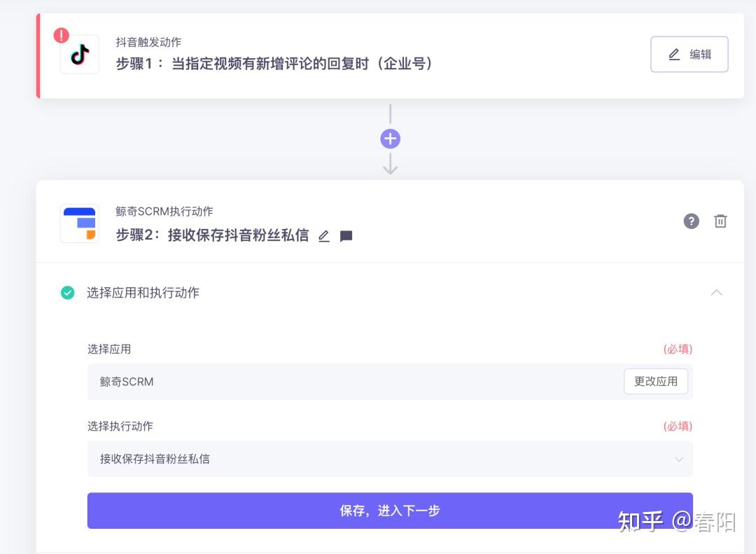Click the green check status icon

coord(67,293)
